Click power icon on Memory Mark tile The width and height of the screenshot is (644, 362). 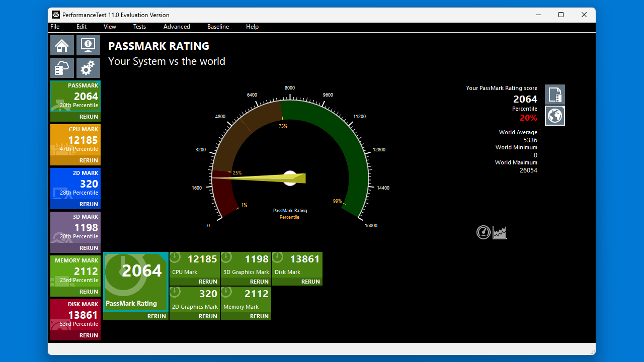(226, 292)
